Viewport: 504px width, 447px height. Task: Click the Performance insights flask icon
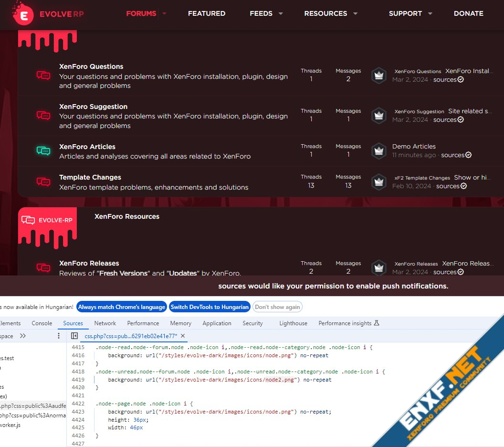(377, 323)
